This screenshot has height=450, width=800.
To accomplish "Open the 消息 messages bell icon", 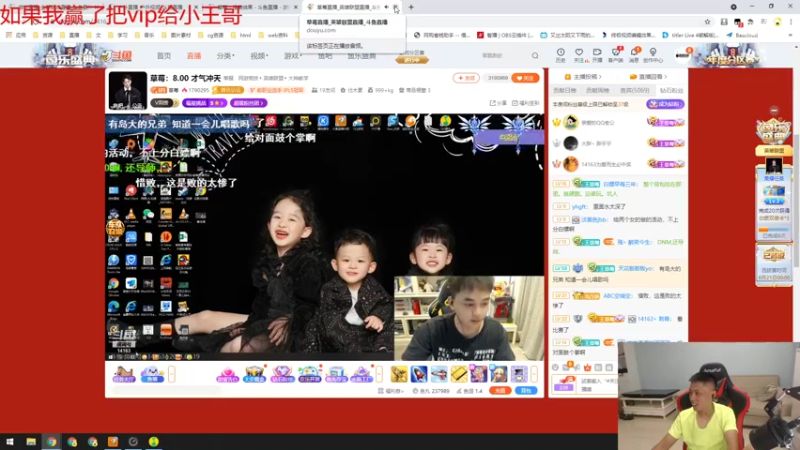I will coord(634,55).
